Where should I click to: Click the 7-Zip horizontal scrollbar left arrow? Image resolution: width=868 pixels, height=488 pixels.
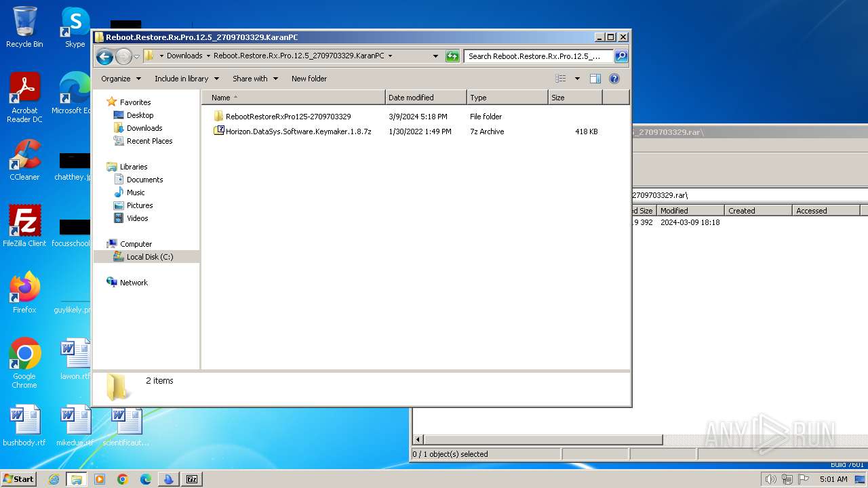point(418,440)
